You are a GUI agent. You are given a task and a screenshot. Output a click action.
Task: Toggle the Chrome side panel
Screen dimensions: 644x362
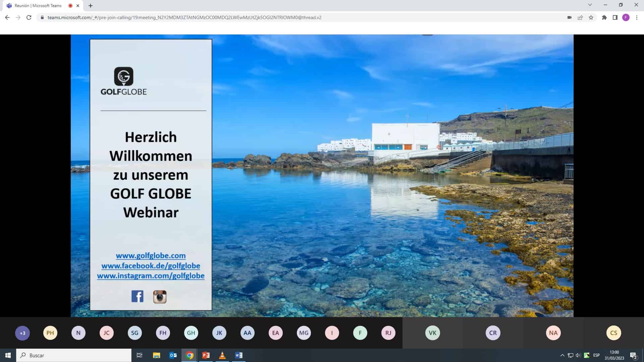point(615,17)
